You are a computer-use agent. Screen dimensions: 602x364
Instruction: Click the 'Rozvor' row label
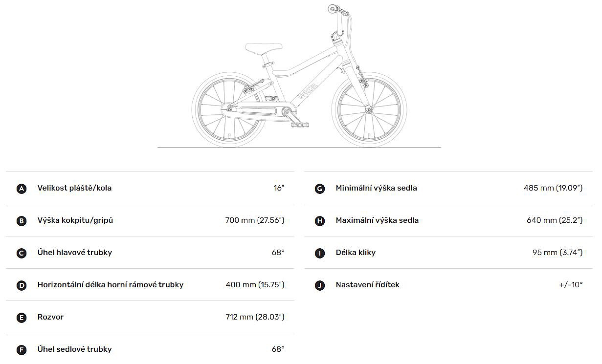[x=50, y=317]
